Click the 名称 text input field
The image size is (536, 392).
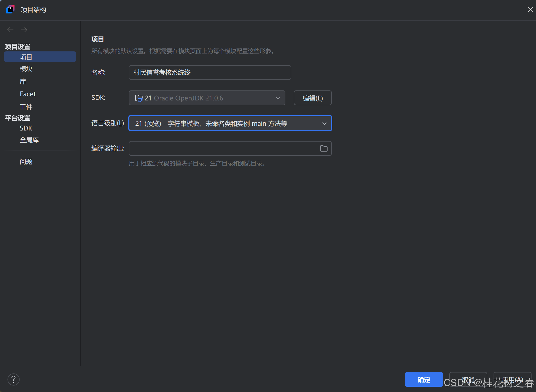tap(209, 72)
